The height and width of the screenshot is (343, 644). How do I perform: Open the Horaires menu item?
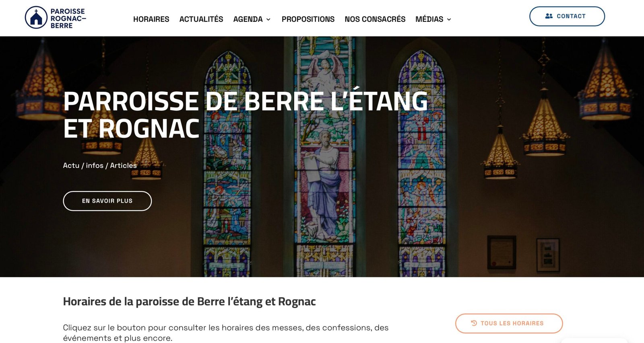tap(151, 19)
